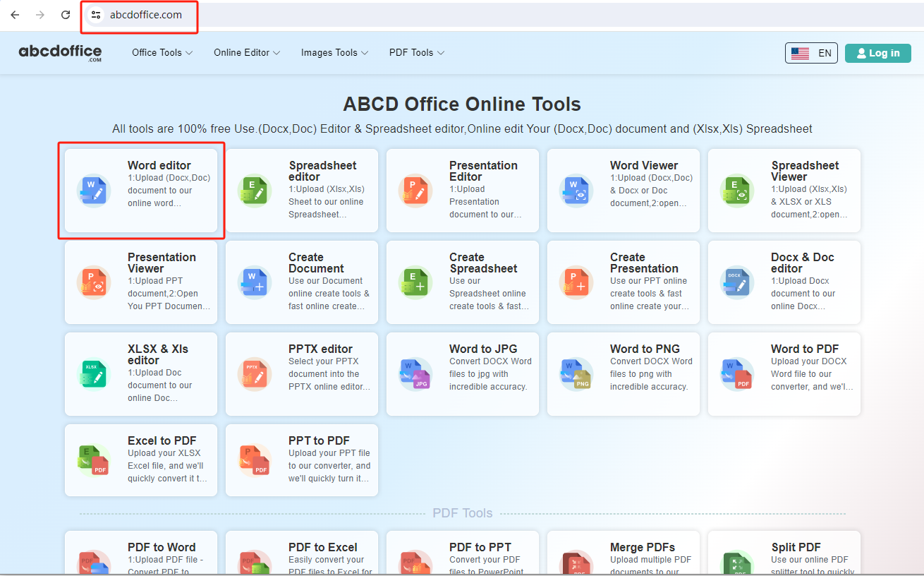Open the Word to PDF title link

pyautogui.click(x=805, y=349)
